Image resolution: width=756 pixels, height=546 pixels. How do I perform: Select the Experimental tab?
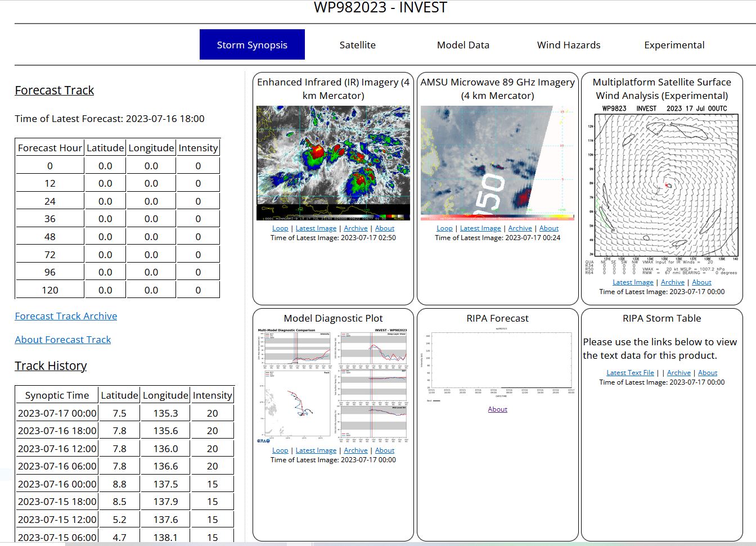(x=674, y=45)
